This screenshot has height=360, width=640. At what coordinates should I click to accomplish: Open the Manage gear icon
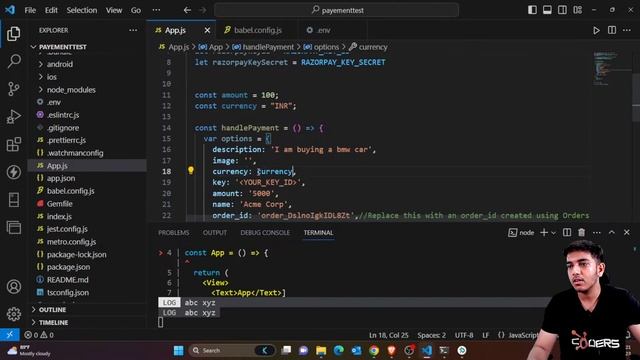click(x=13, y=314)
